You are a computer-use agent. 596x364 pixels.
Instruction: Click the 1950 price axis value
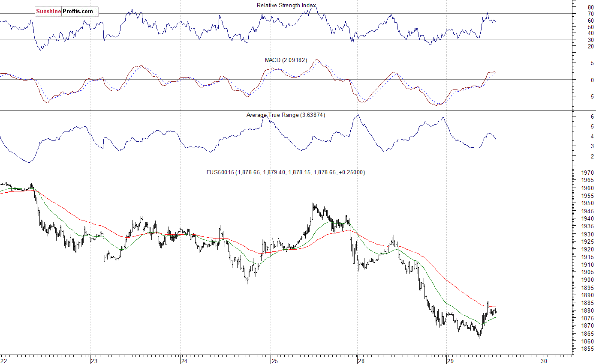tap(587, 203)
